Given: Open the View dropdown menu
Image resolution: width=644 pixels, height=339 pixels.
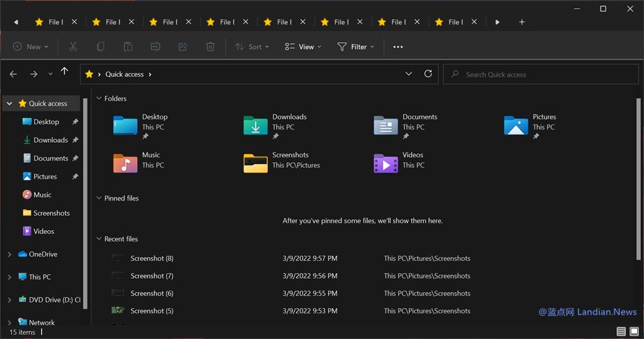Looking at the screenshot, I should coord(303,47).
